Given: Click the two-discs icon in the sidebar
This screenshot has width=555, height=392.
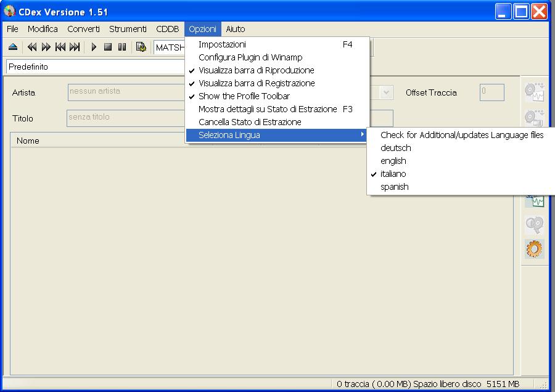Looking at the screenshot, I should [534, 224].
